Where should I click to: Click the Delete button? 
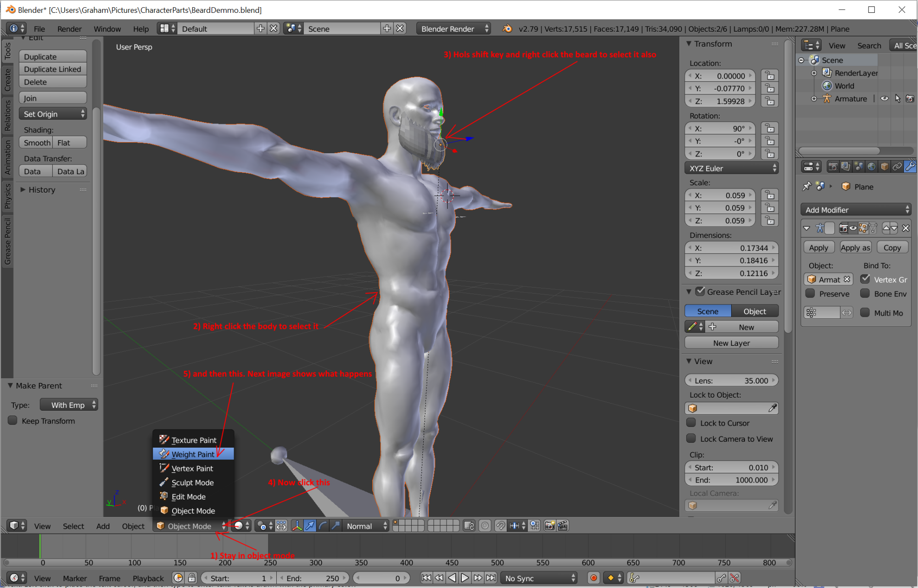[53, 82]
